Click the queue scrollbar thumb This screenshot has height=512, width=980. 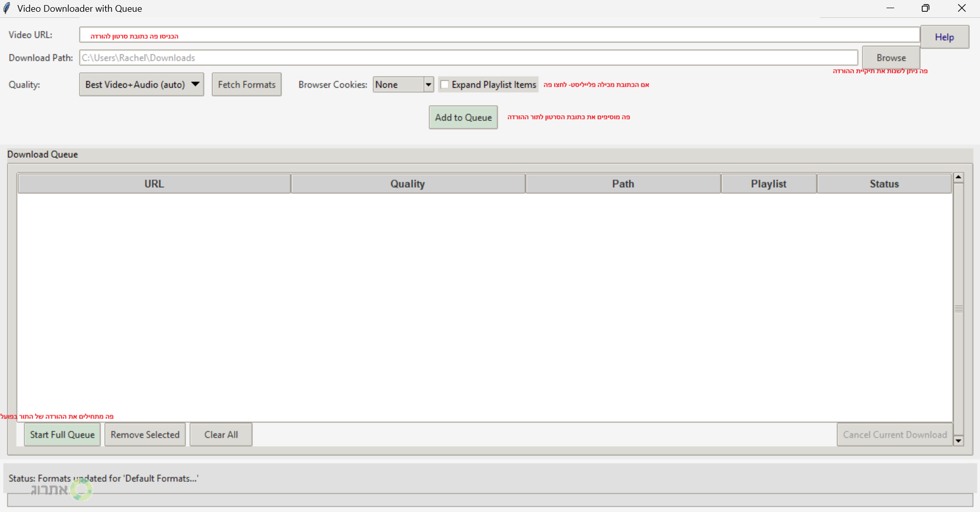(959, 309)
